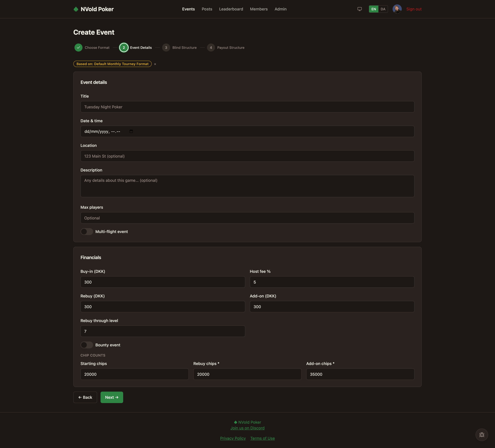Screen dimensions: 495x448
Task: Click the 'Payout Structure' step label
Action: click(x=231, y=48)
